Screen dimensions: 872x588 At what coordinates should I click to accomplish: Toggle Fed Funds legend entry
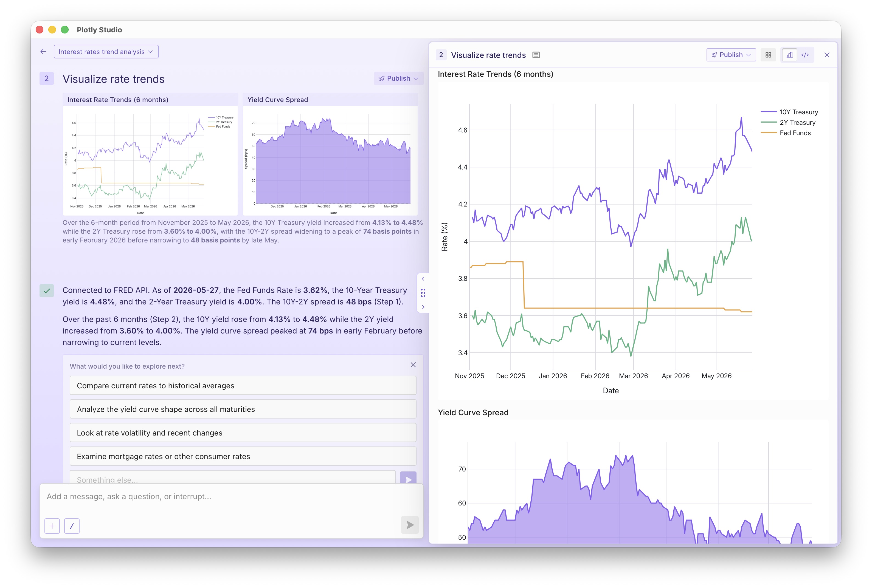point(786,133)
